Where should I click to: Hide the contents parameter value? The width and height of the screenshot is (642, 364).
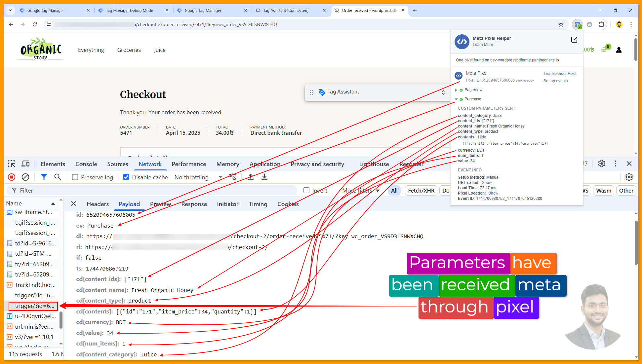pos(482,137)
